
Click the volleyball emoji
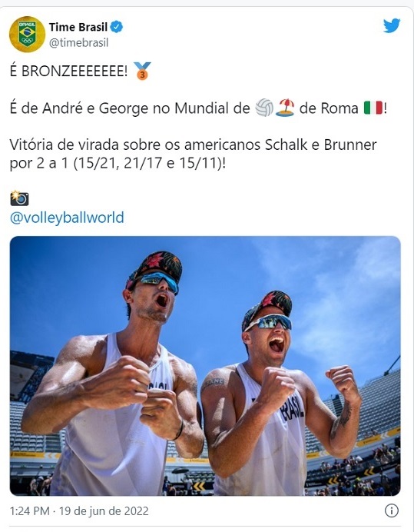pos(264,108)
